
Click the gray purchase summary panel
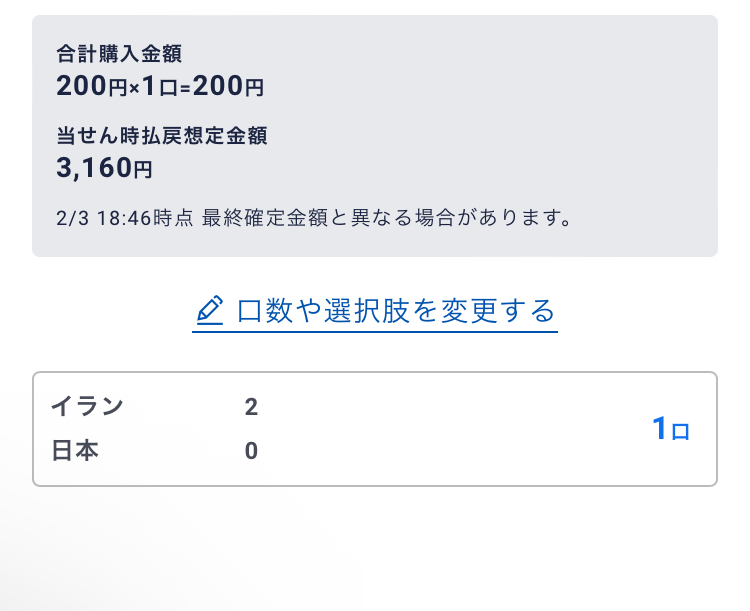pos(375,136)
